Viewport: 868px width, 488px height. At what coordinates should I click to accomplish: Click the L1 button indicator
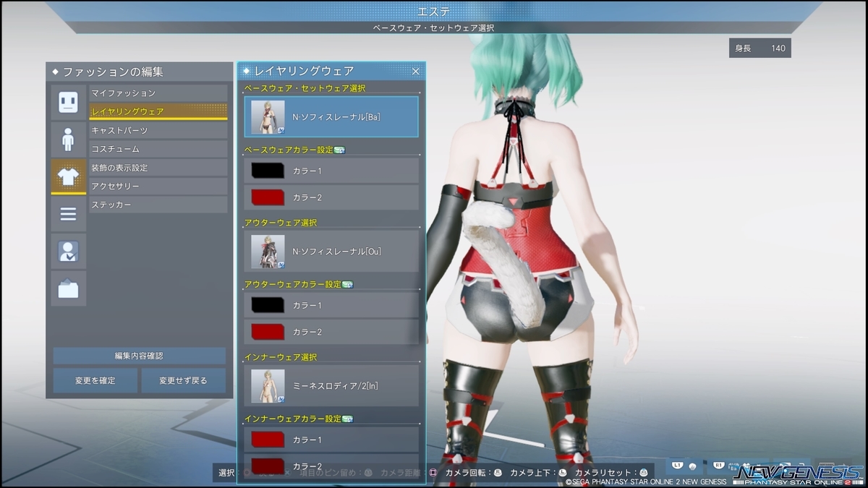[678, 466]
